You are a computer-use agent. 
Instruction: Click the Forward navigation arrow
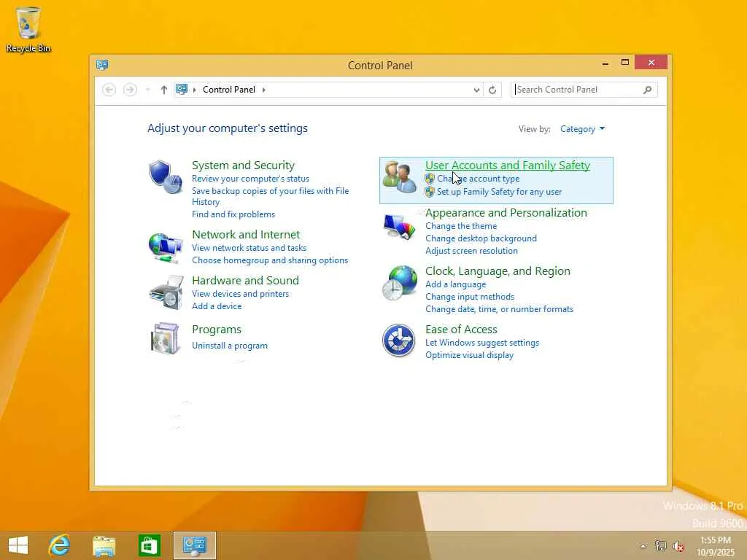(x=130, y=90)
